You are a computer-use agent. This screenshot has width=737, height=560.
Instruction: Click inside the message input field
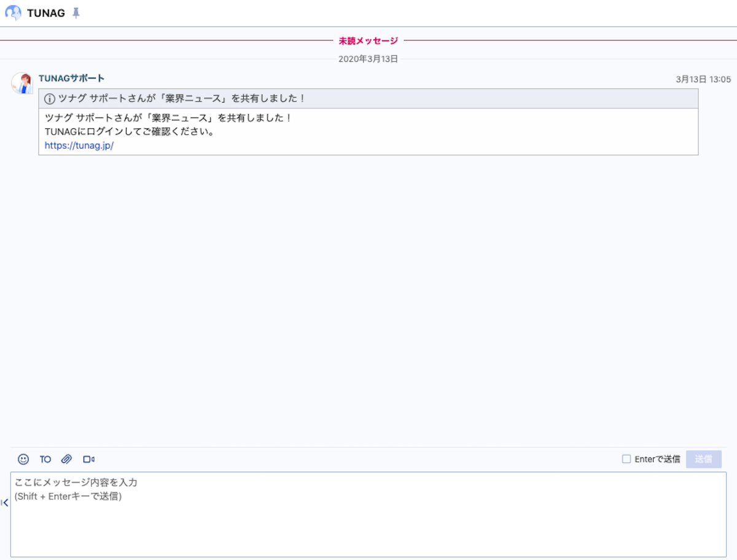tap(368, 514)
